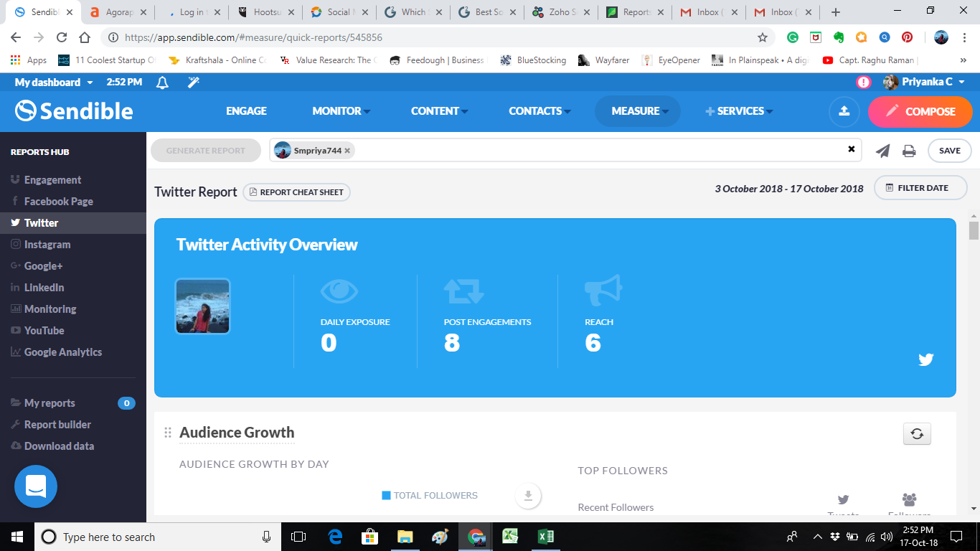Open the Services menu dropdown
This screenshot has height=551, width=980.
click(739, 111)
